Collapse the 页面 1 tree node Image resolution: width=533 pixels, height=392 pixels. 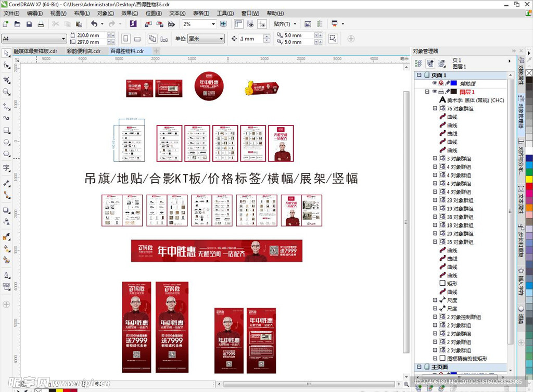coord(419,75)
